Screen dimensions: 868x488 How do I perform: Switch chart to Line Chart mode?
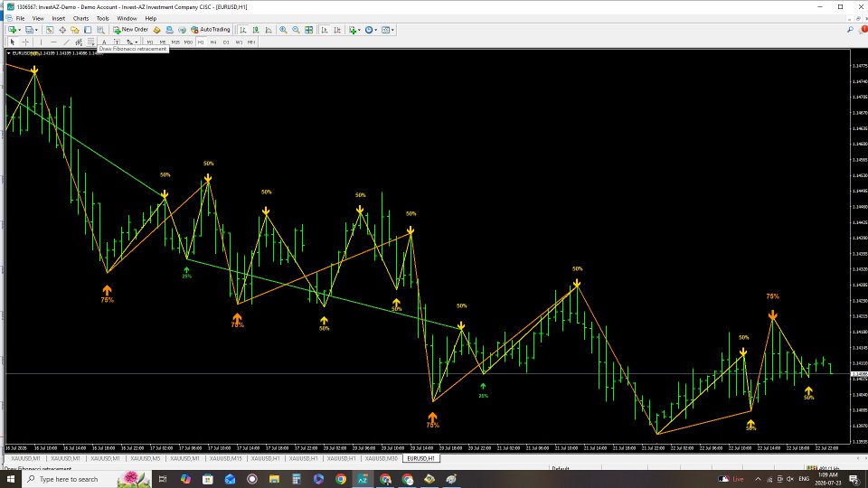[x=269, y=30]
